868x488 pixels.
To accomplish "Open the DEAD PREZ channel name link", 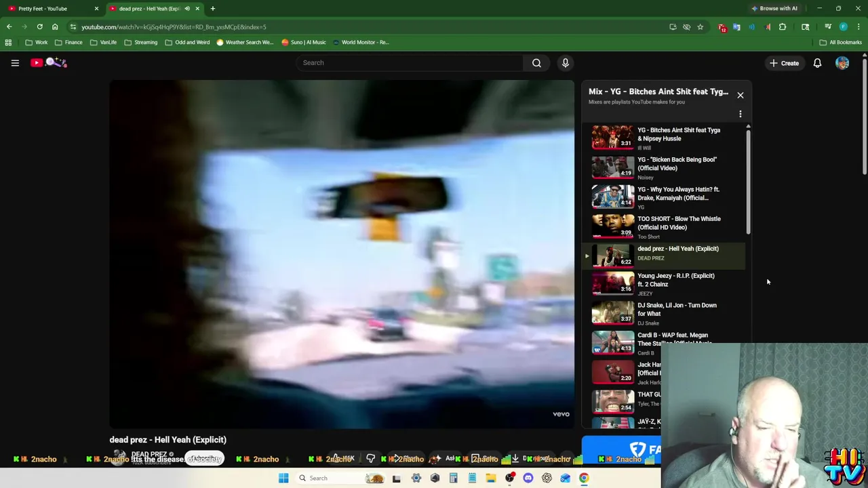I will pyautogui.click(x=149, y=454).
